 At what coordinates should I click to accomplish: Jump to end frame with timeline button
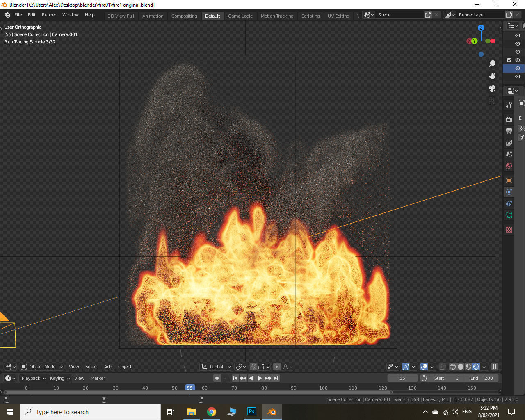coord(276,378)
